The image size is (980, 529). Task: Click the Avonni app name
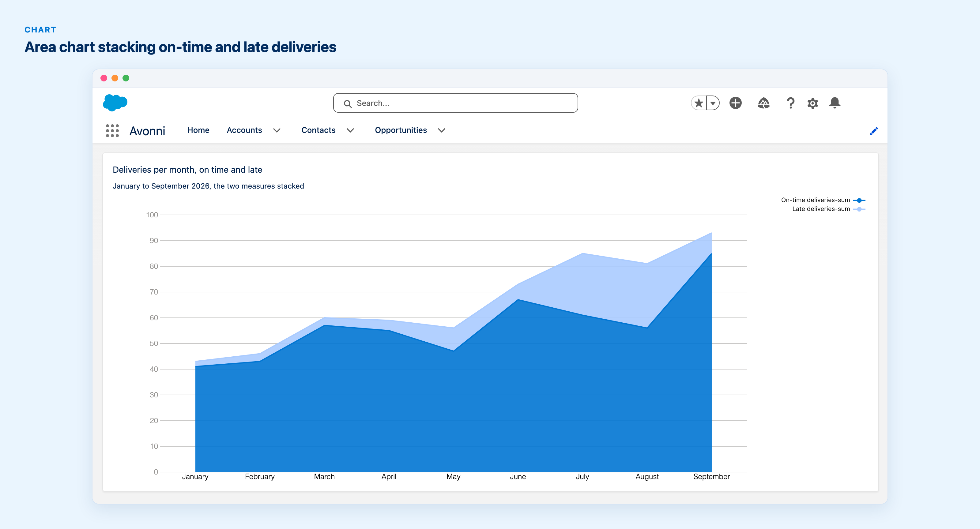[147, 131]
